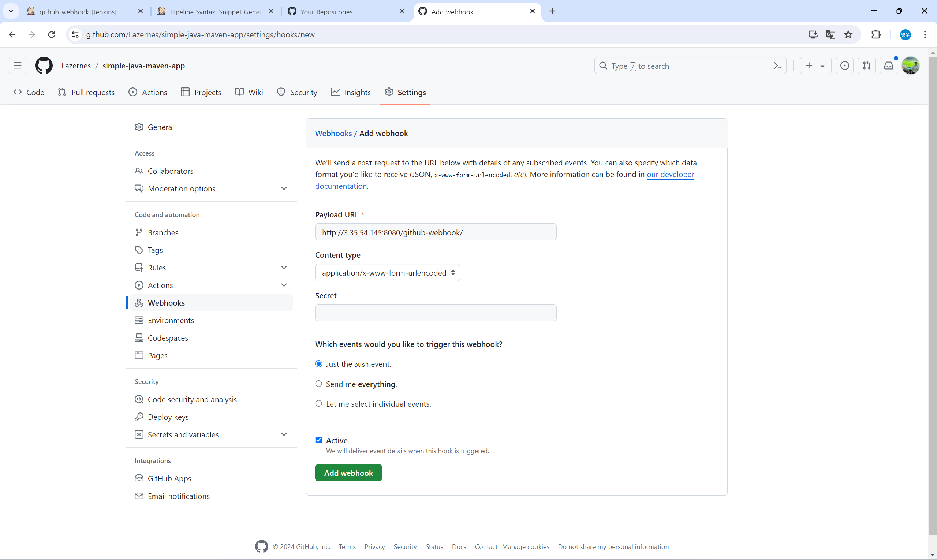
Task: Open the Issues icon in header
Action: pos(844,66)
